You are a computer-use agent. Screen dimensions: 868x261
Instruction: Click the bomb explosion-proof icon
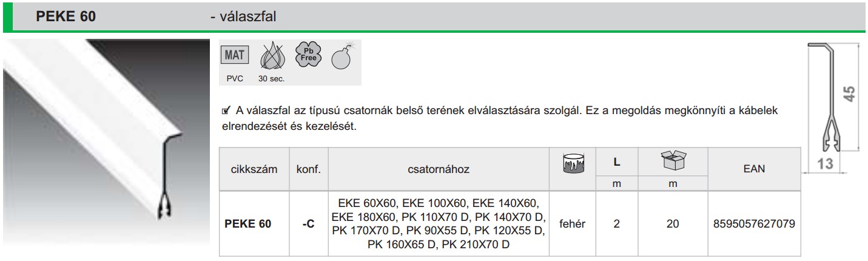pos(343,56)
